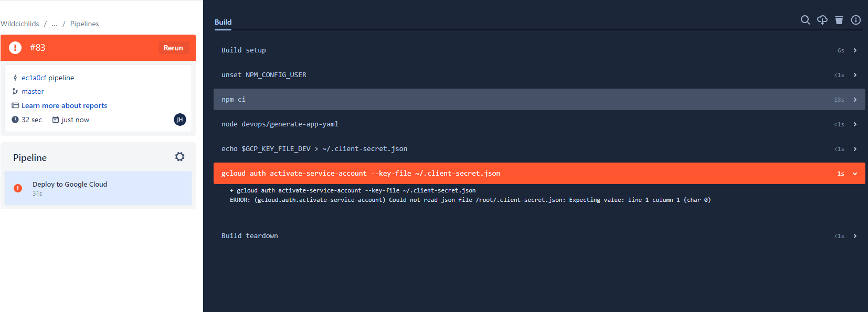Click the commit icon beside ec1a0cf
The height and width of the screenshot is (312, 868).
[x=15, y=78]
